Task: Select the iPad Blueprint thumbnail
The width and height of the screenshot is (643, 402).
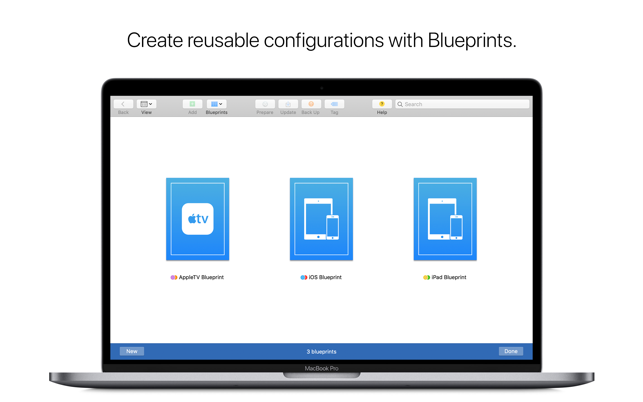Action: [445, 219]
